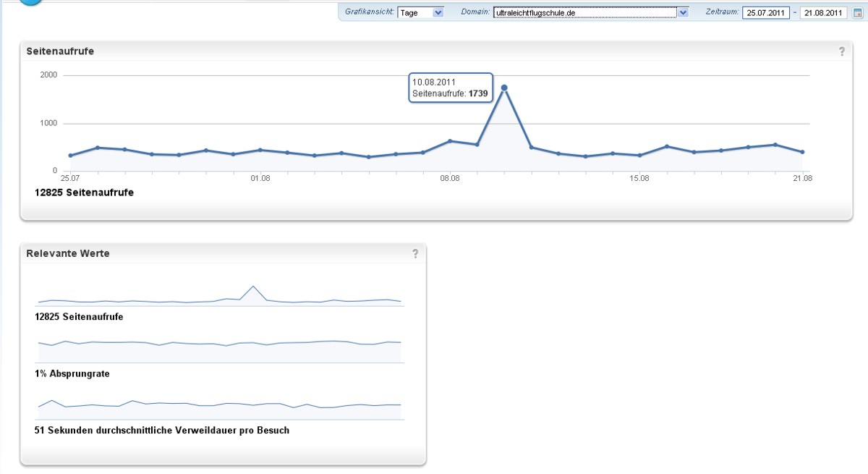Click the data point at 08.08
Image resolution: width=868 pixels, height=474 pixels.
[450, 141]
